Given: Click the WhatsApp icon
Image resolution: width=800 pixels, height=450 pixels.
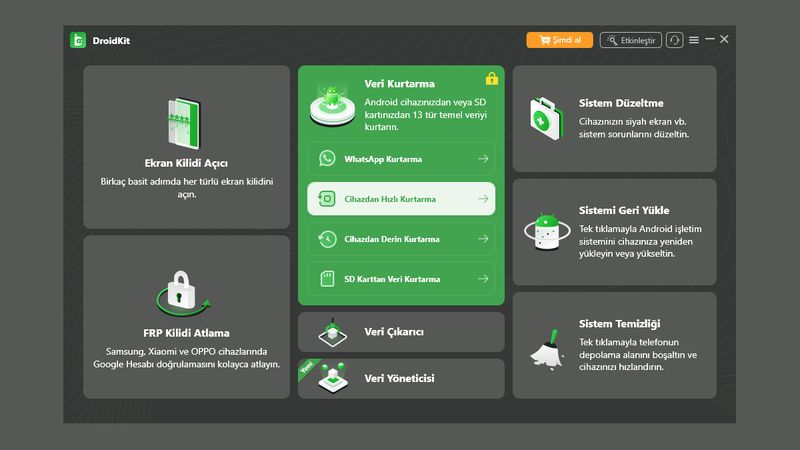Looking at the screenshot, I should 327,159.
